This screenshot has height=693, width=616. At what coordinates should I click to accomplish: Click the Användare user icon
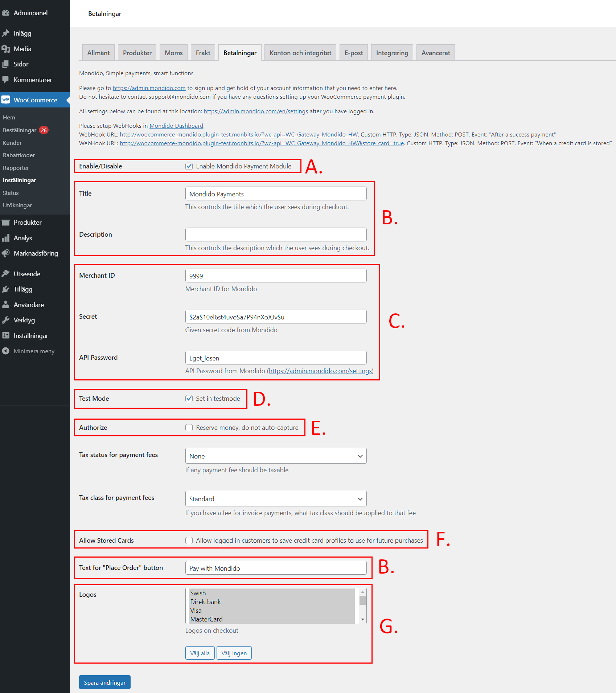(5, 305)
